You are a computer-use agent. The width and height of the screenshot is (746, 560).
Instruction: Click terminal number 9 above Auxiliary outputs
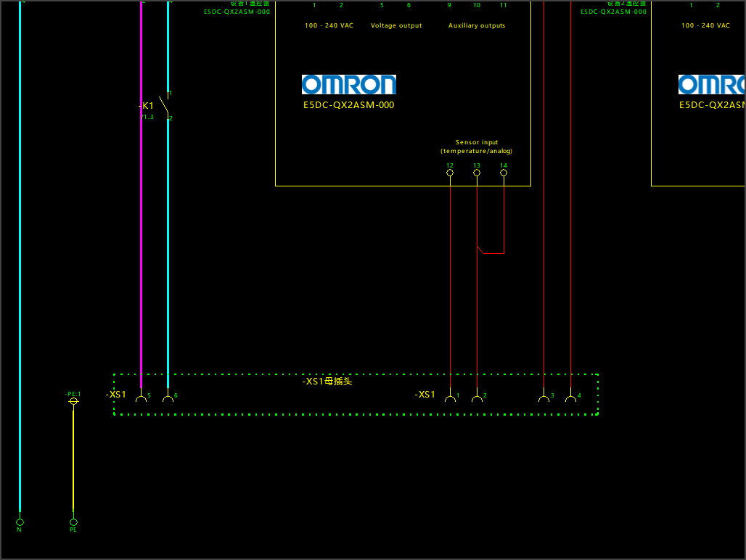[x=450, y=5]
